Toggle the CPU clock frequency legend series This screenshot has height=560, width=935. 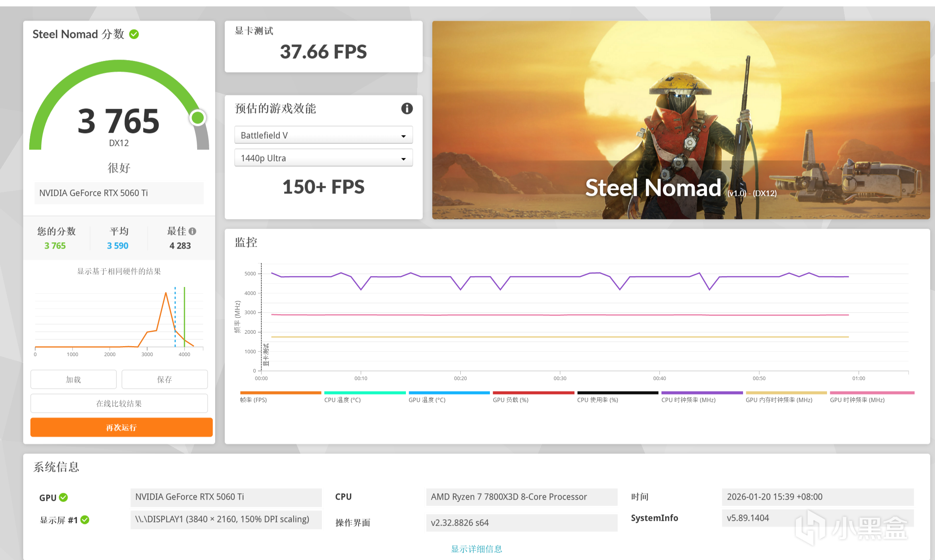(x=688, y=400)
